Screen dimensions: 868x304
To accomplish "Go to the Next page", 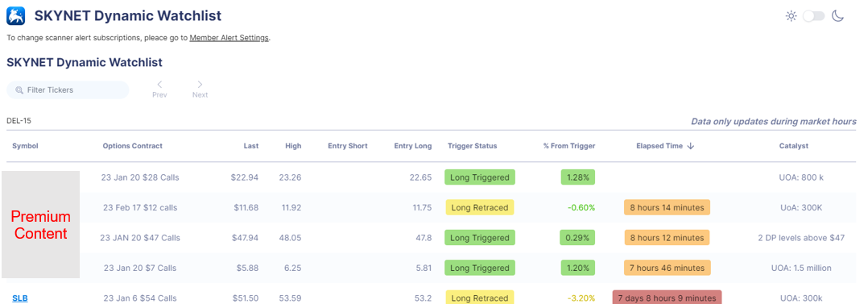I will pos(200,90).
